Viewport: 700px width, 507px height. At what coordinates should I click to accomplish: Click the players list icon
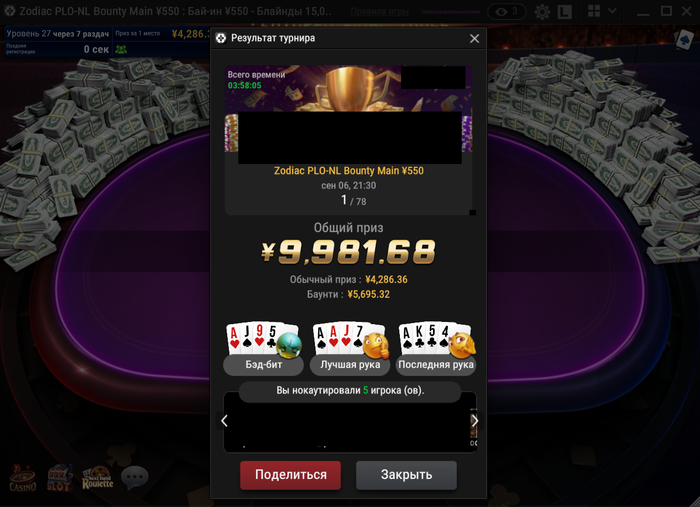[121, 49]
